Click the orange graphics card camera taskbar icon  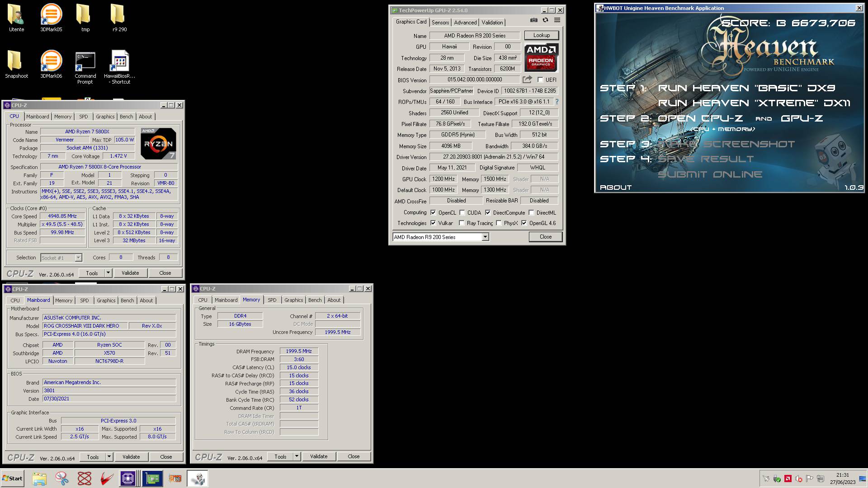[x=175, y=479]
